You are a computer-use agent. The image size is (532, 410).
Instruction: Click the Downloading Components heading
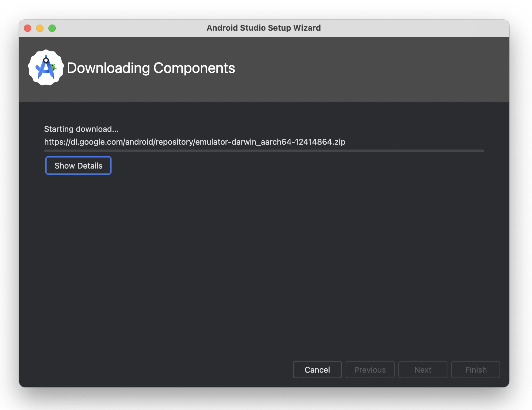151,68
